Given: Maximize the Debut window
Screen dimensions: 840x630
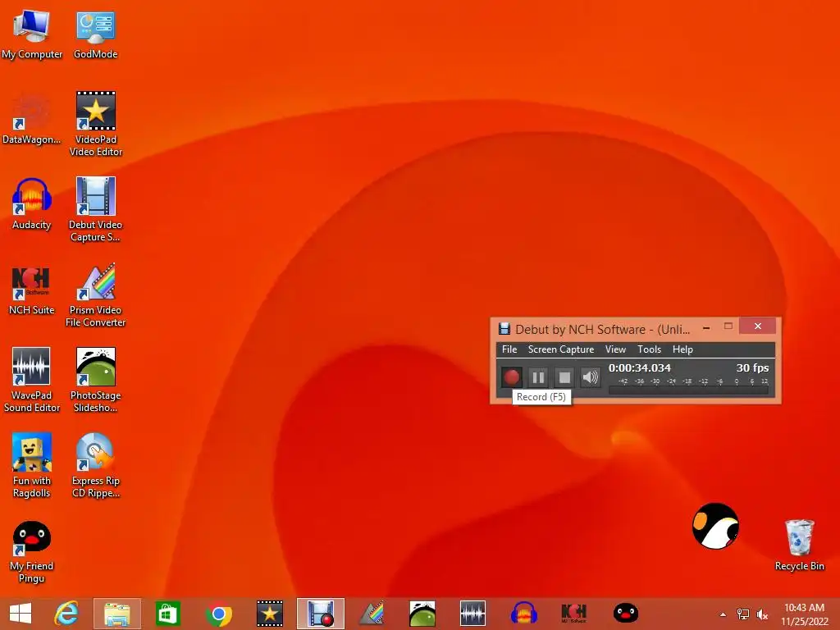Looking at the screenshot, I should pos(728,326).
